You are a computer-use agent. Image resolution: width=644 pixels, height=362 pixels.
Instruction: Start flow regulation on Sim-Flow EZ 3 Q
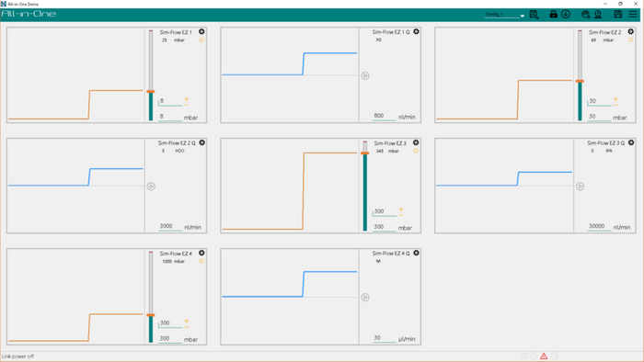580,187
